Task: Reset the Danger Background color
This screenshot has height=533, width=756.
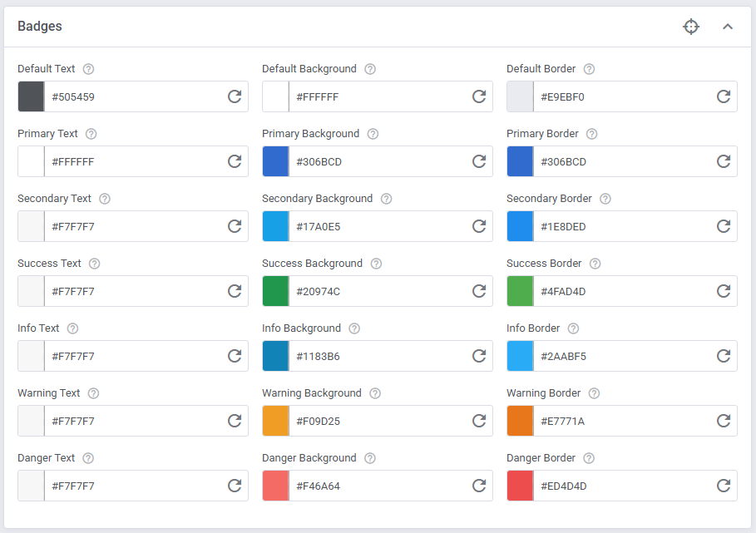Action: (x=479, y=486)
